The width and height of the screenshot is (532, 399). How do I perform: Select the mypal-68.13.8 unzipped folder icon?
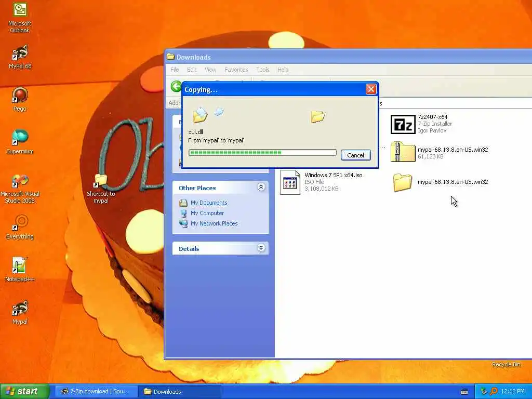pyautogui.click(x=403, y=182)
